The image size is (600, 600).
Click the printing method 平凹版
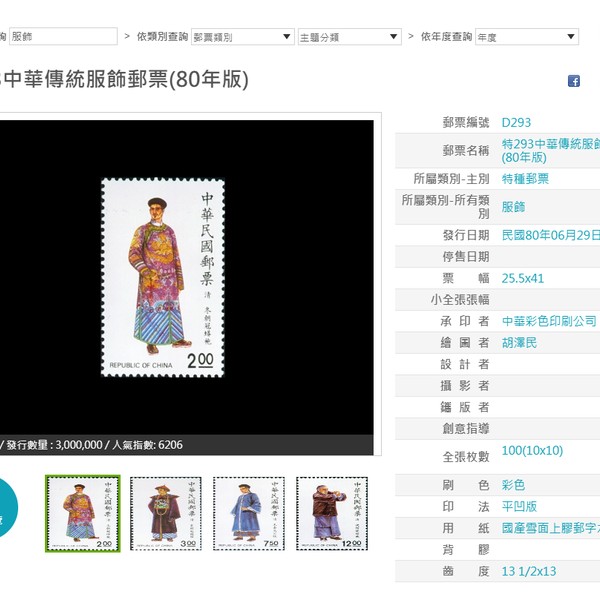click(519, 506)
